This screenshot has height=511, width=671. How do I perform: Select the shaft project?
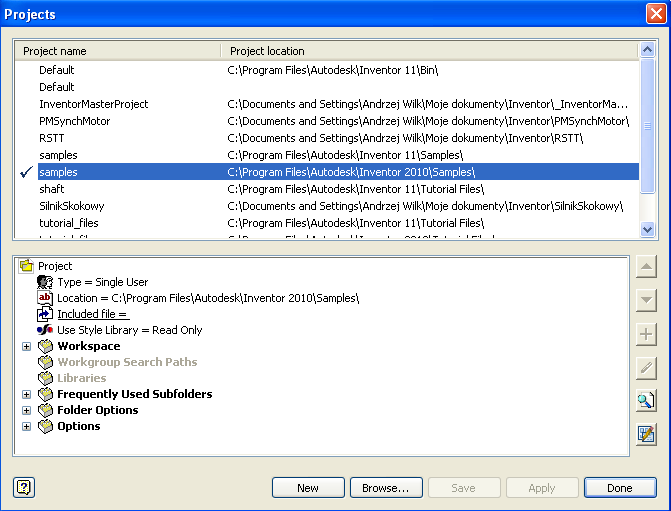tap(327, 189)
